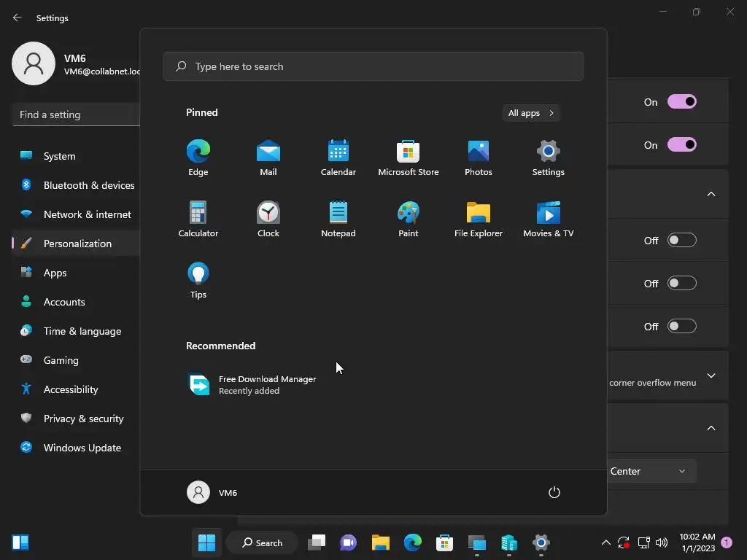The width and height of the screenshot is (747, 560).
Task: Switch to Settings gear on taskbar
Action: [x=541, y=542]
